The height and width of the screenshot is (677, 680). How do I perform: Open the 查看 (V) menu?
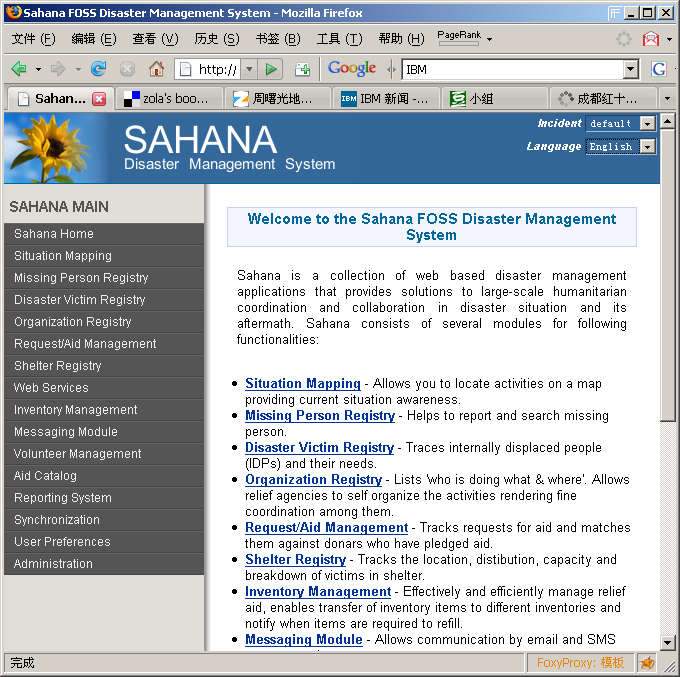click(x=155, y=39)
